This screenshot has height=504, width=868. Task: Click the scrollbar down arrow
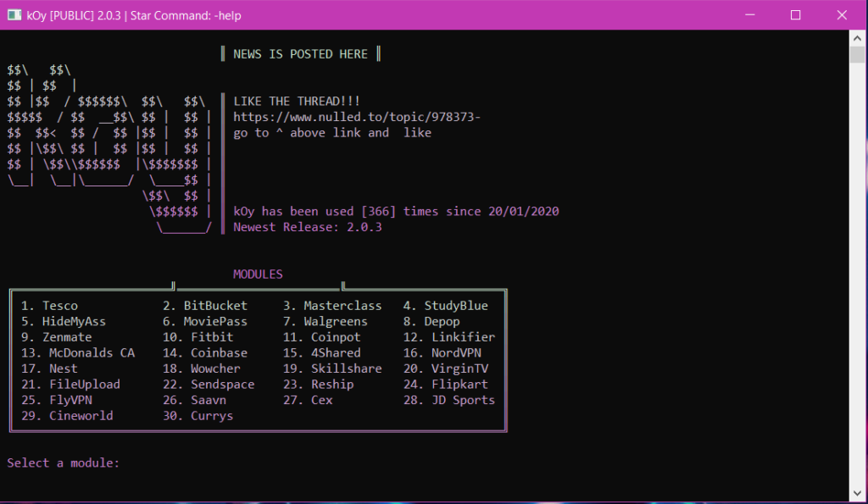tap(857, 494)
